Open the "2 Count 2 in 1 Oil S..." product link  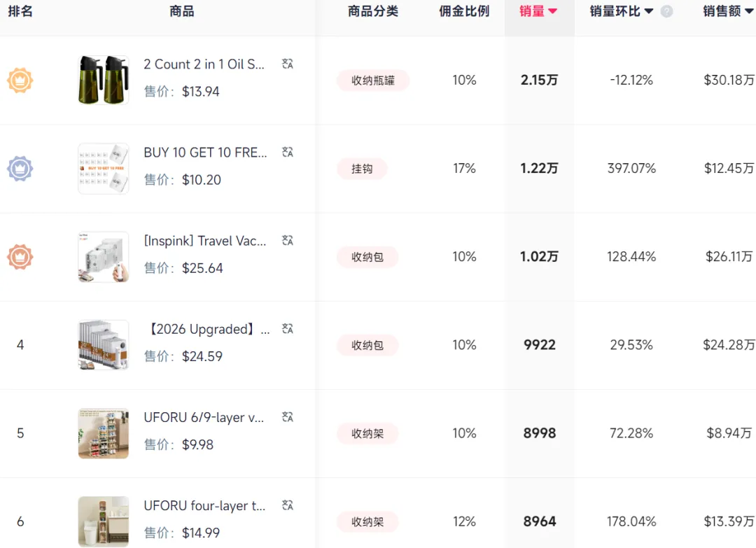[x=204, y=64]
